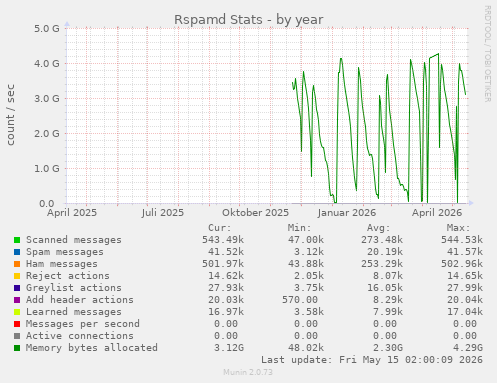Click the Add header actions purple swatch

coord(17,300)
